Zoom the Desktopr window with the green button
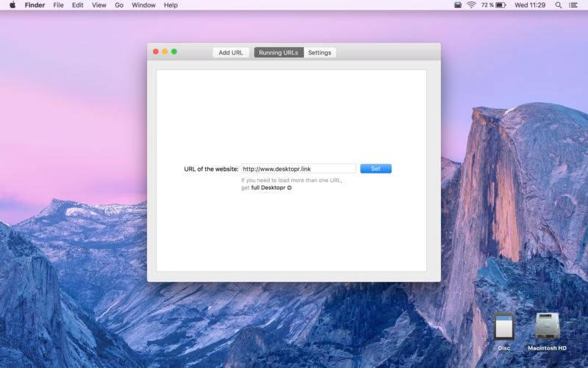This screenshot has width=588, height=368. (x=174, y=52)
